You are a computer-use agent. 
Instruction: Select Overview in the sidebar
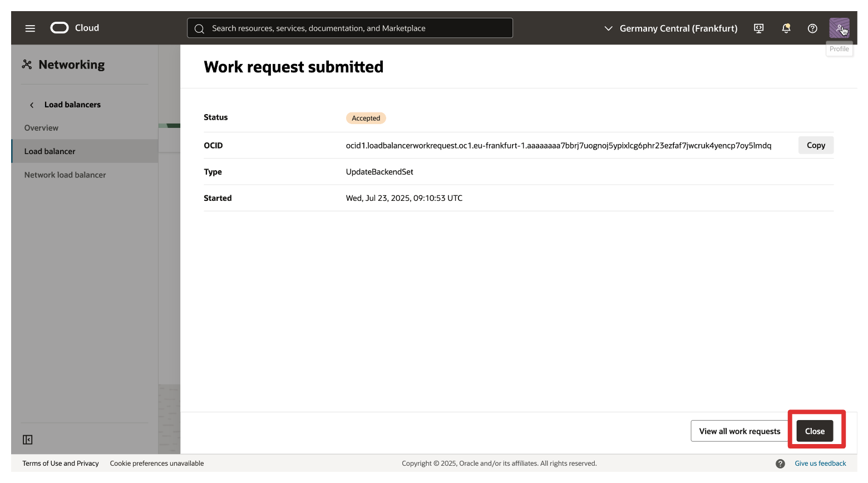[x=41, y=128]
